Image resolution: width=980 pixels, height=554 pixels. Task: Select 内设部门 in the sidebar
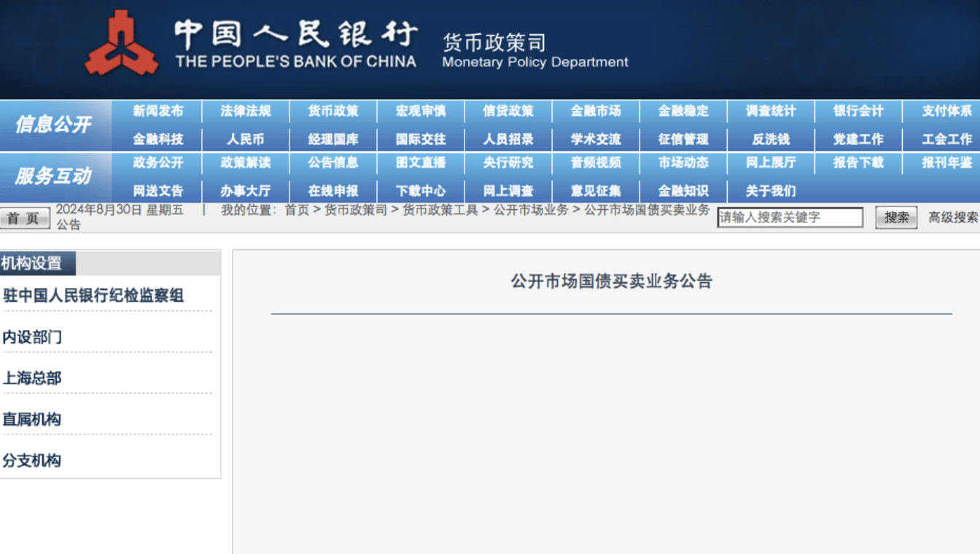[32, 337]
